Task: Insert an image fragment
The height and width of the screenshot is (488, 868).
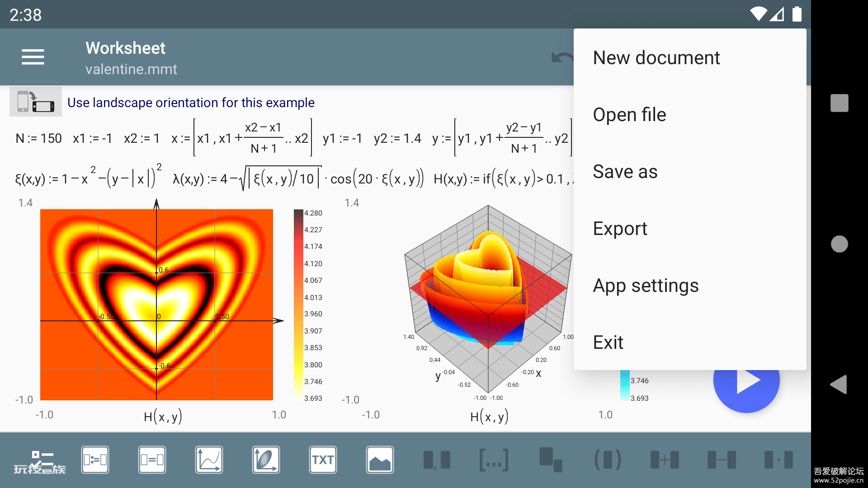Action: [380, 460]
